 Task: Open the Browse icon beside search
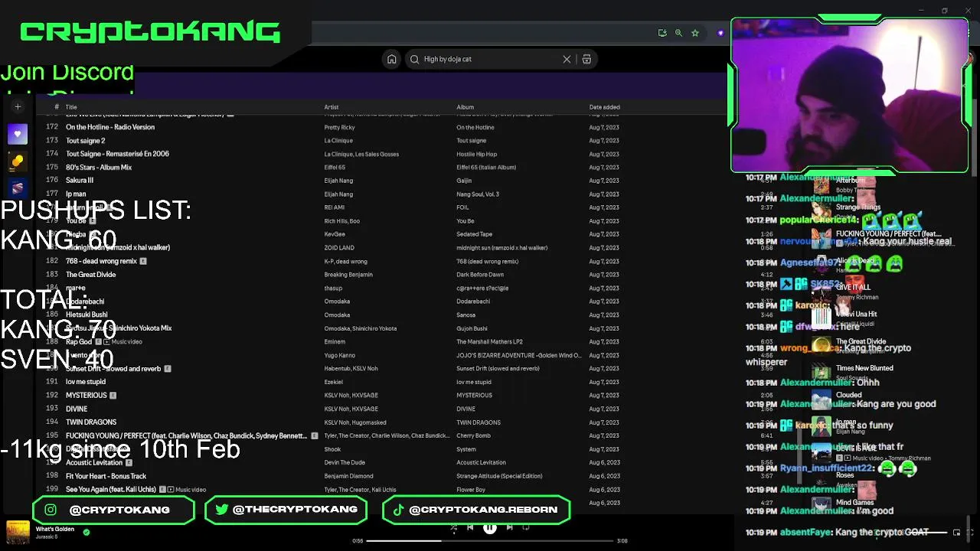pyautogui.click(x=586, y=59)
